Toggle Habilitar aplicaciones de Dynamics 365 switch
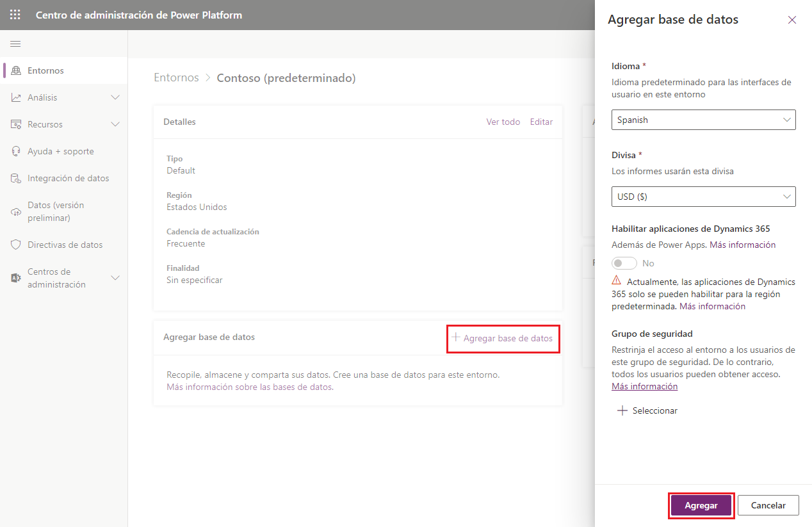 [624, 263]
